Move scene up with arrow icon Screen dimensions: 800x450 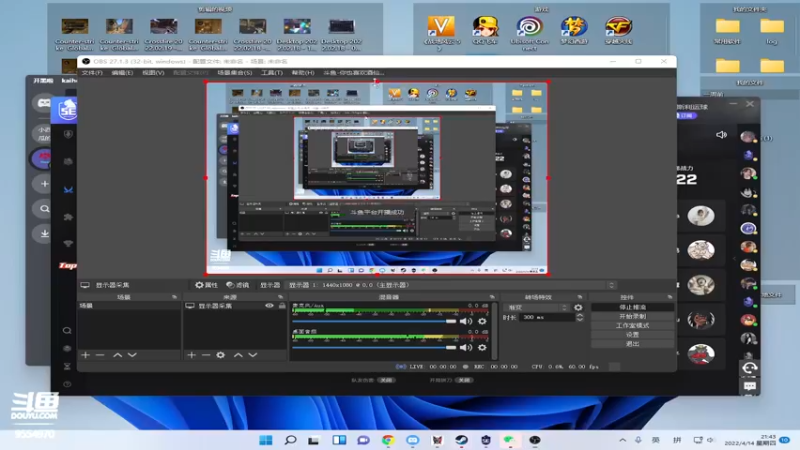(x=117, y=355)
